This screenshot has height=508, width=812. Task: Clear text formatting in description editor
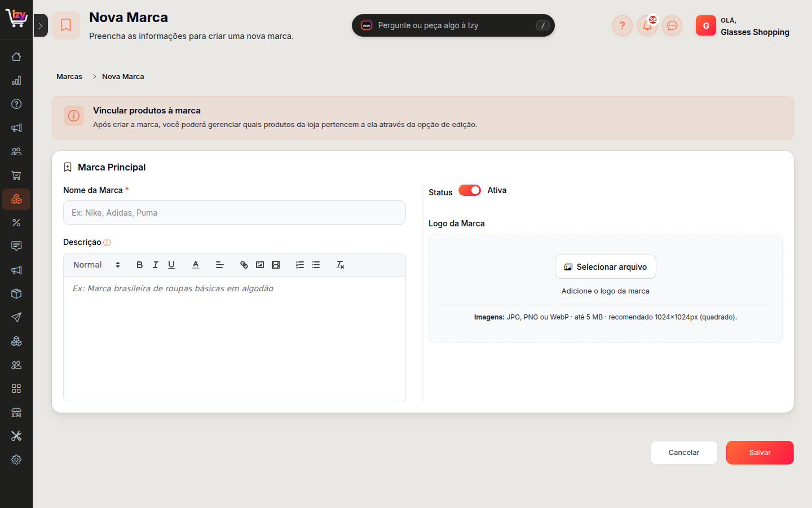[x=340, y=265]
